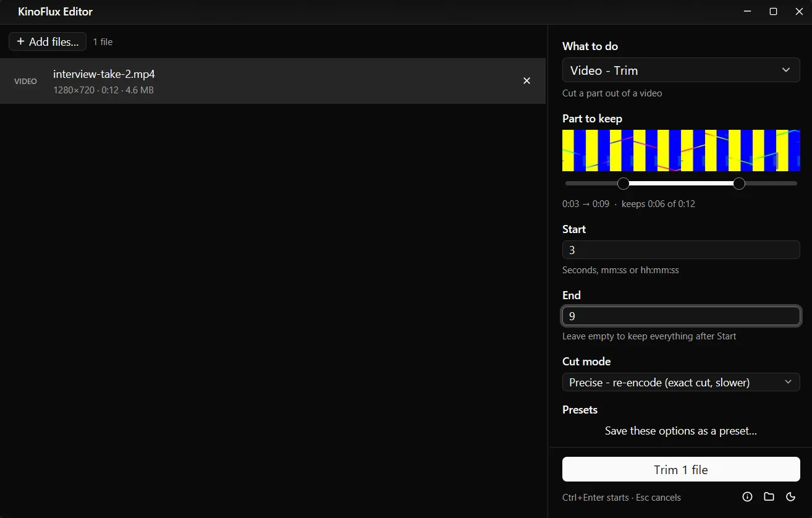Click the VIDEO badge on the file row
This screenshot has height=518, width=812.
coord(25,81)
